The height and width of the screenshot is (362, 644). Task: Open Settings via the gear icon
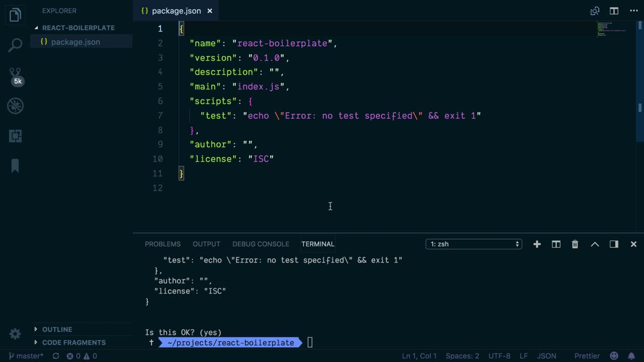[x=15, y=334]
